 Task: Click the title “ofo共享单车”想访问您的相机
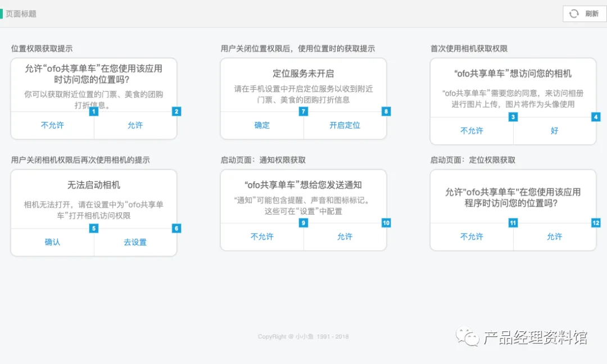click(513, 74)
